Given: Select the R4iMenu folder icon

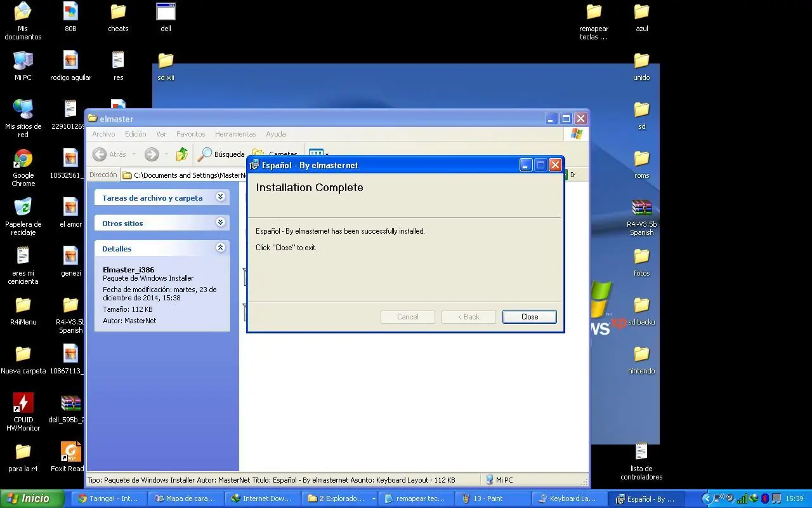Looking at the screenshot, I should 23,311.
